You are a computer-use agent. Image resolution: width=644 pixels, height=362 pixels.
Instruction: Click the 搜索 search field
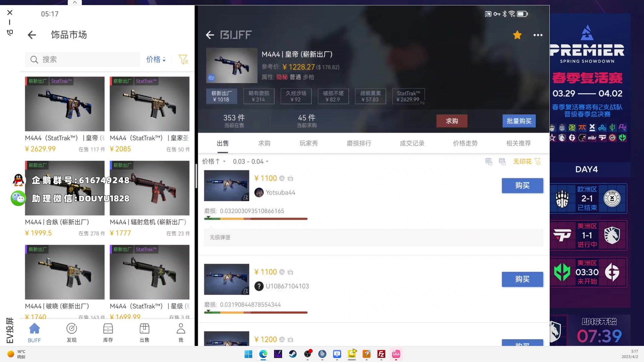click(83, 60)
